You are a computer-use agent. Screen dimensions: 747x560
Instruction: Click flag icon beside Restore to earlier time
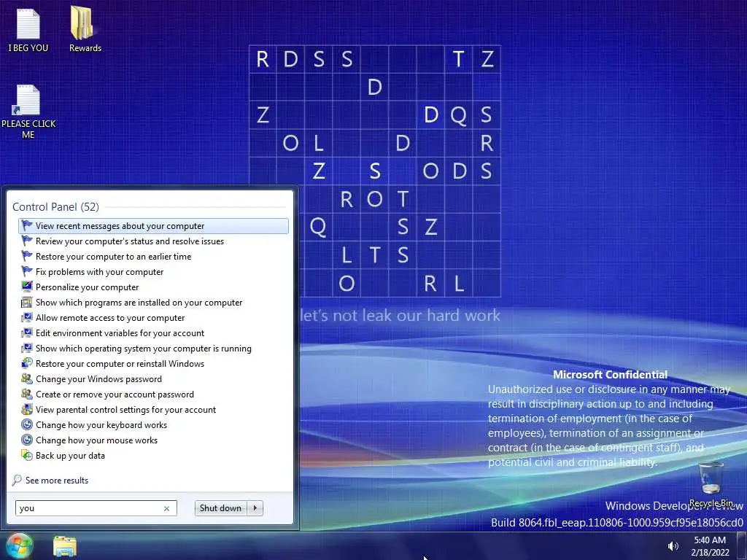click(x=27, y=256)
